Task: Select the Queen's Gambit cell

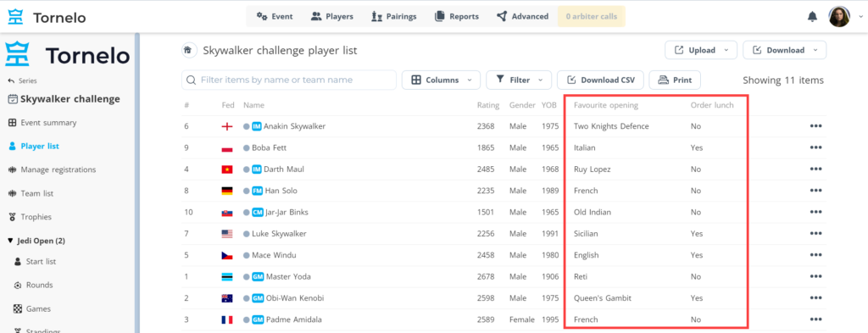Action: click(603, 298)
